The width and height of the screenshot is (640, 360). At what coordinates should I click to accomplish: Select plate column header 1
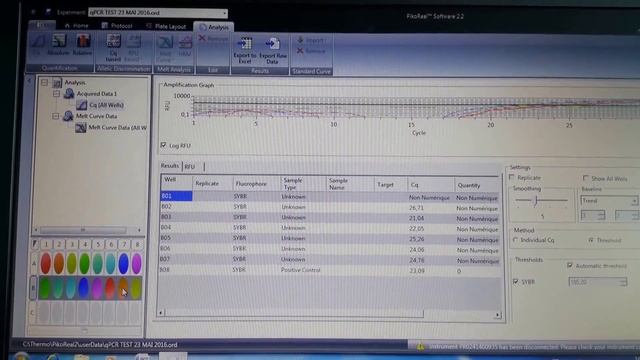[46, 244]
